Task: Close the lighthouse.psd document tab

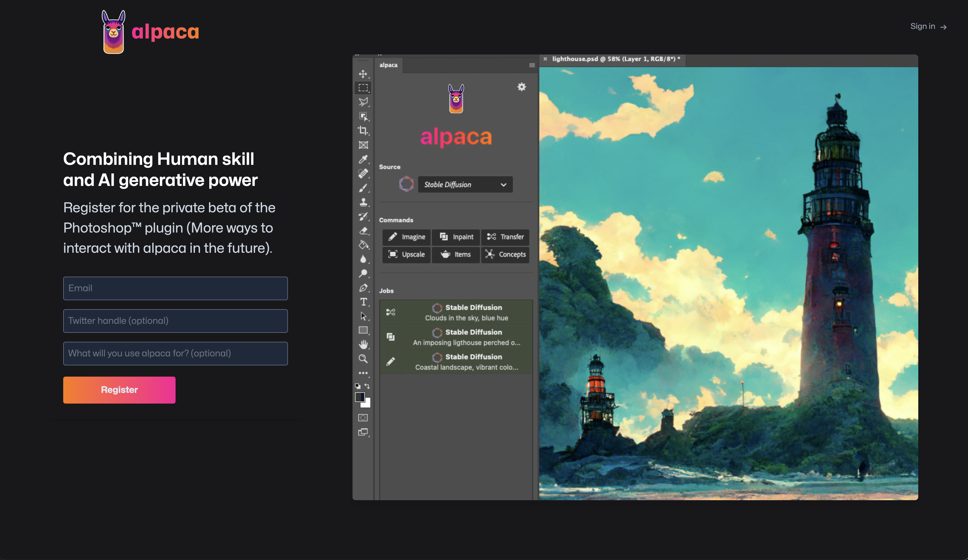Action: click(x=545, y=59)
